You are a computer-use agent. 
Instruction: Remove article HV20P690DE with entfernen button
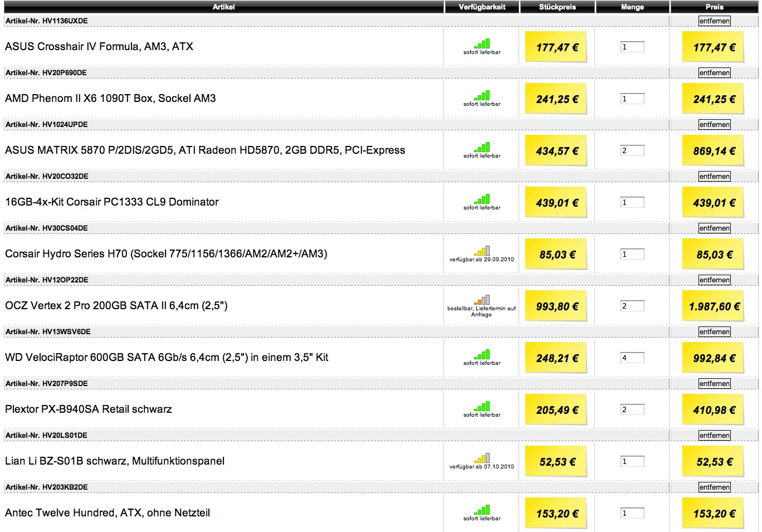coord(715,73)
